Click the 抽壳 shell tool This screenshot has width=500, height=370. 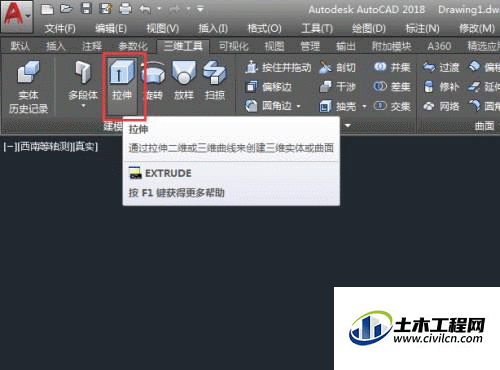click(x=337, y=106)
